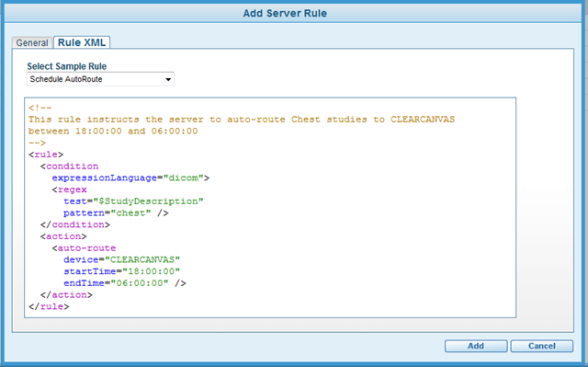Open the Select Sample Rule dropdown

pyautogui.click(x=100, y=79)
